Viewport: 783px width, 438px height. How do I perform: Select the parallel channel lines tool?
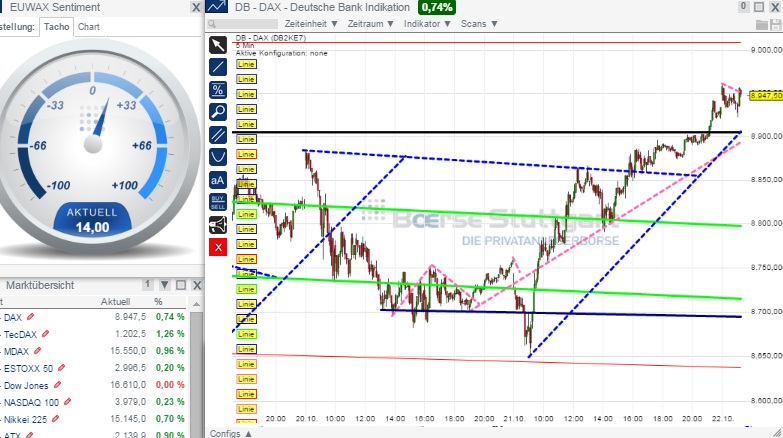[x=218, y=135]
